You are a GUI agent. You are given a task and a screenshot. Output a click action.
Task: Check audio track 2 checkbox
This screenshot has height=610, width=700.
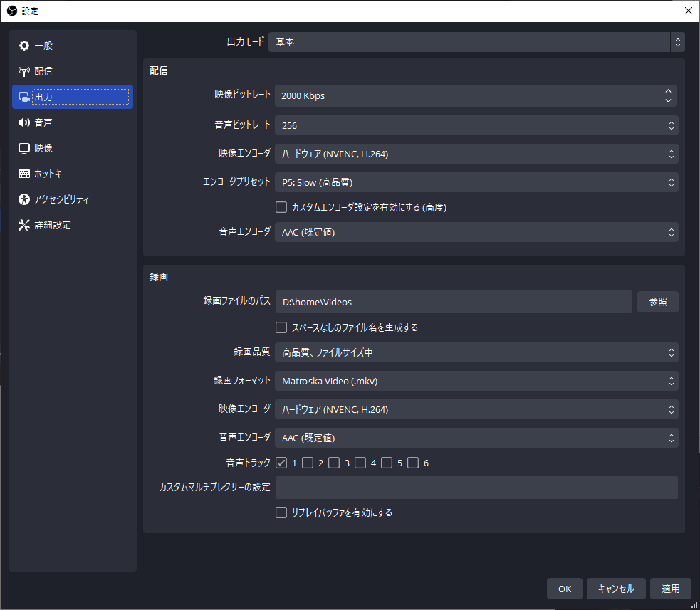tap(308, 463)
